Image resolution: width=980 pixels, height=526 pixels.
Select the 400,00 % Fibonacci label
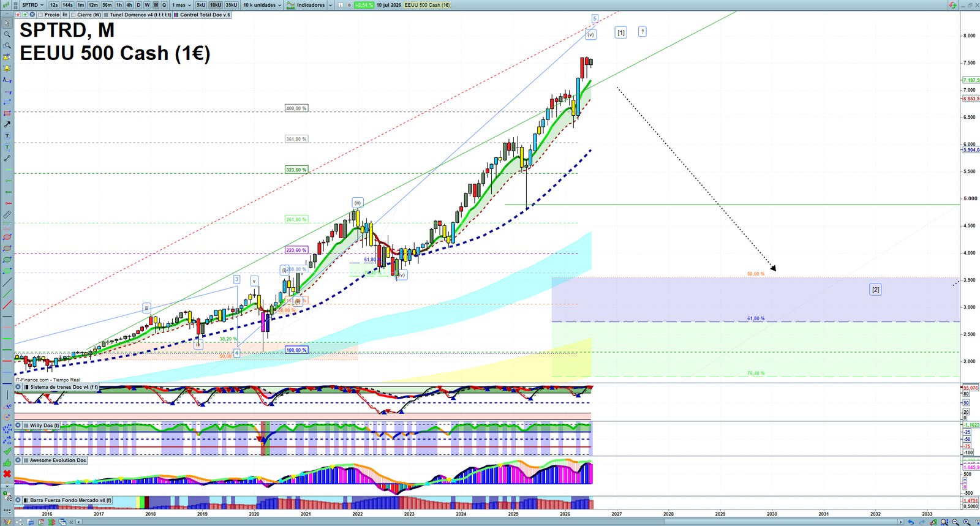(x=296, y=108)
